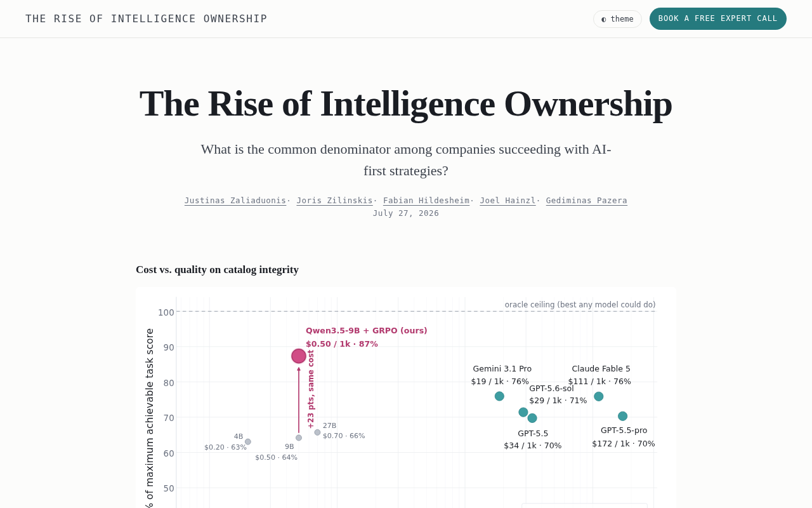Click the Cost vs. quality chart heading
This screenshot has height=508, width=812.
(x=217, y=269)
